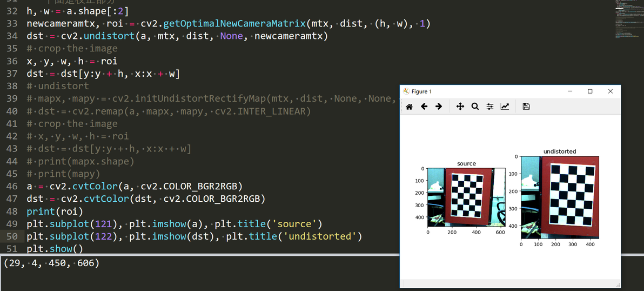This screenshot has height=291, width=644.
Task: Open Configure subplots sliders icon
Action: pos(490,107)
